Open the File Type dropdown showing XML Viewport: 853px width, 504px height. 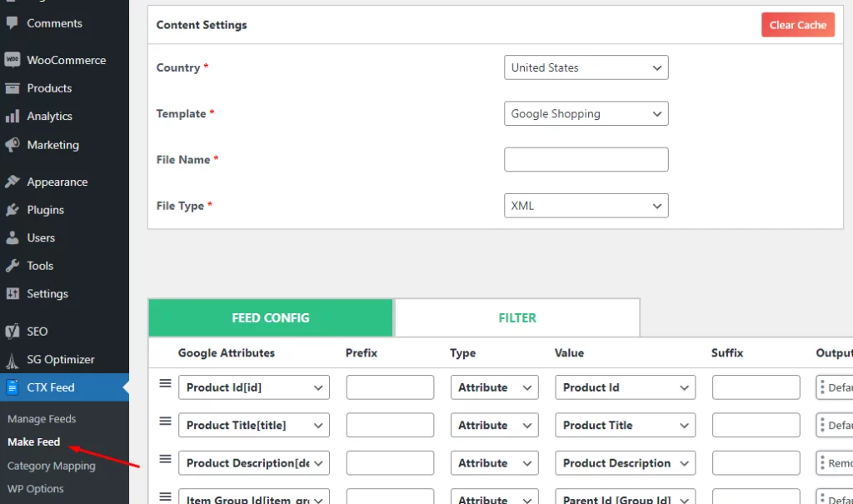(x=586, y=206)
